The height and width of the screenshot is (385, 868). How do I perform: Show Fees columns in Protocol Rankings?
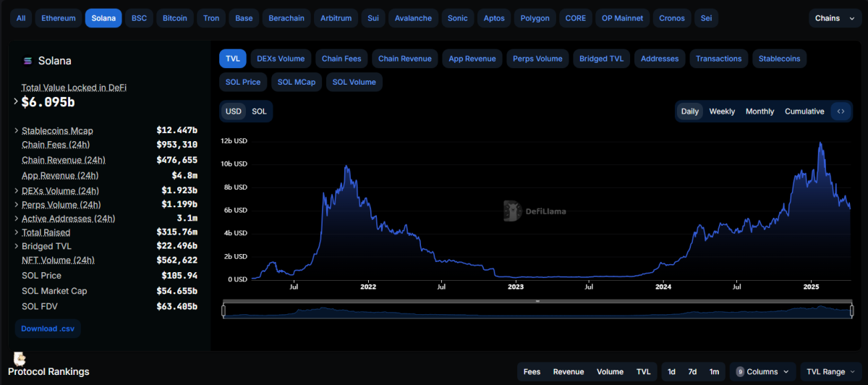[532, 372]
